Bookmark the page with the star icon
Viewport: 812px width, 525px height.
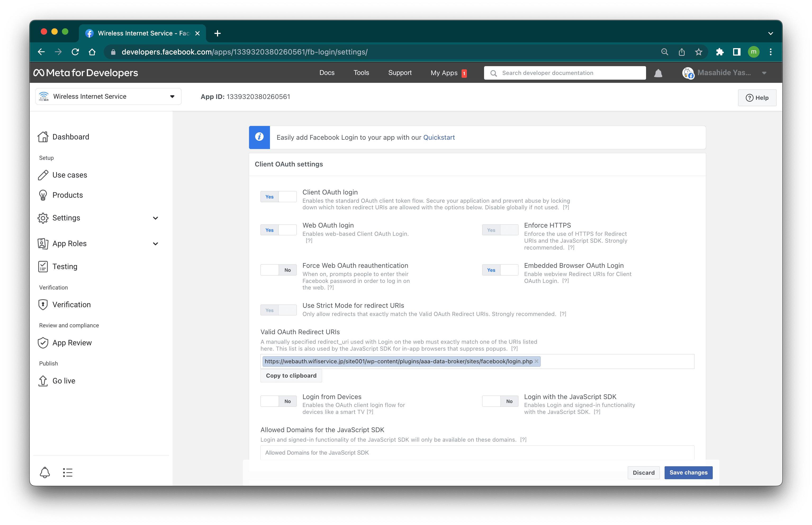(x=698, y=52)
